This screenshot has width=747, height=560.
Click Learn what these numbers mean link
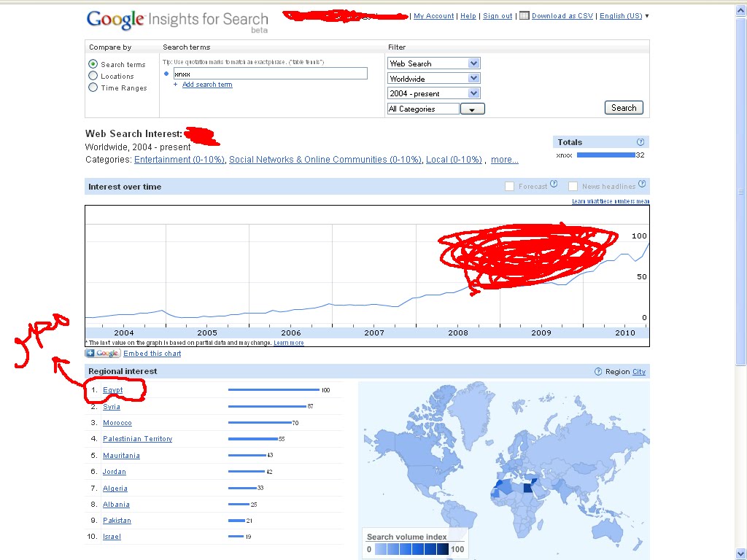[x=611, y=201]
